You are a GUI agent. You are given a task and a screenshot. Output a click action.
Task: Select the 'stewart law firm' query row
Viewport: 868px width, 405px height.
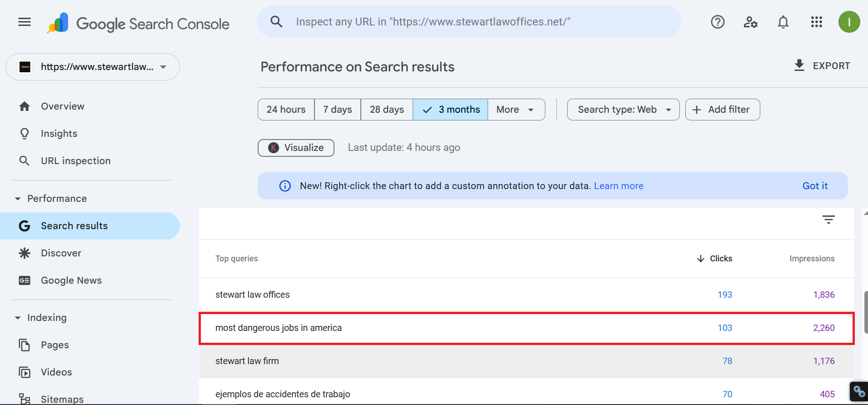[526, 361]
